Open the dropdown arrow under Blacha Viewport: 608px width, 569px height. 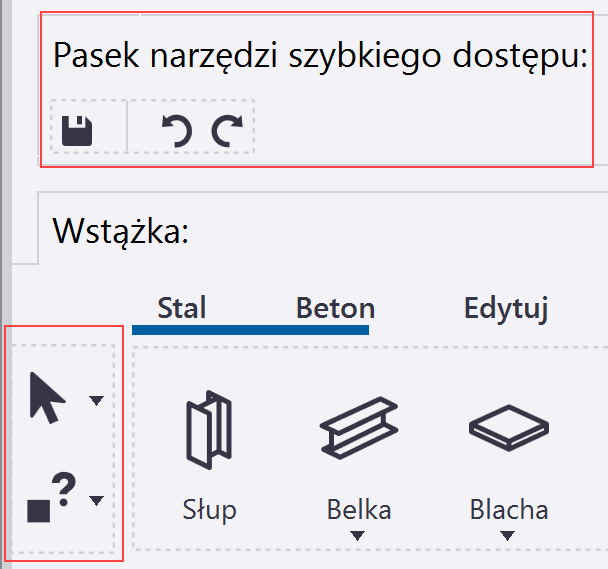508,536
